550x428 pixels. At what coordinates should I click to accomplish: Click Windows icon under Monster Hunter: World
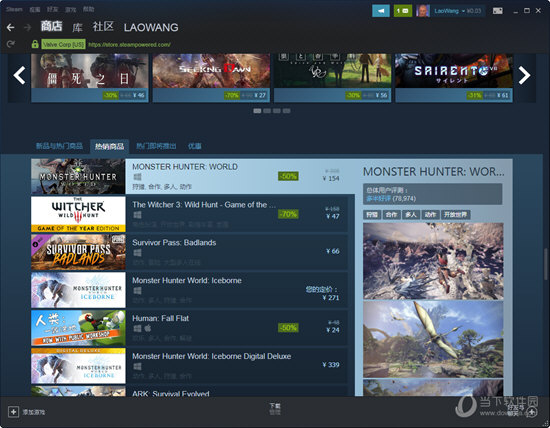pos(138,176)
